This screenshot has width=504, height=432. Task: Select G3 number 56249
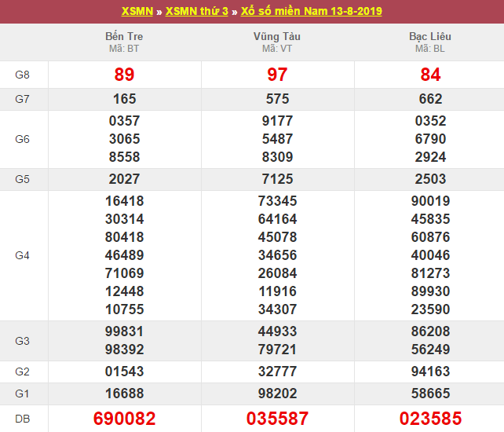coord(430,350)
